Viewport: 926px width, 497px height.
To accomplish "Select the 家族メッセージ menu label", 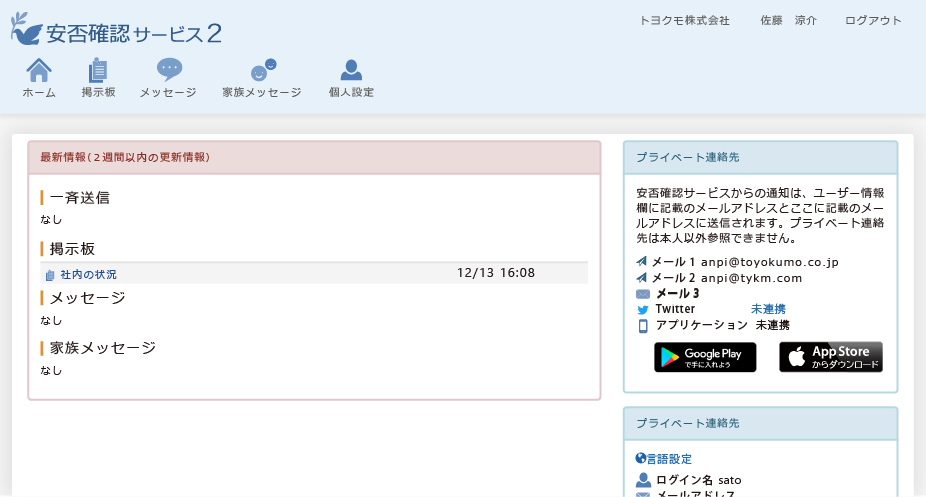I will coord(262,93).
